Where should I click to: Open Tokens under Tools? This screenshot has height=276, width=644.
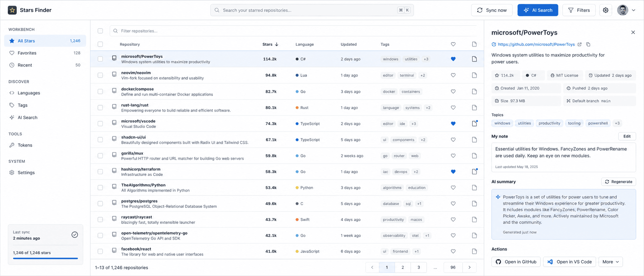(45, 145)
